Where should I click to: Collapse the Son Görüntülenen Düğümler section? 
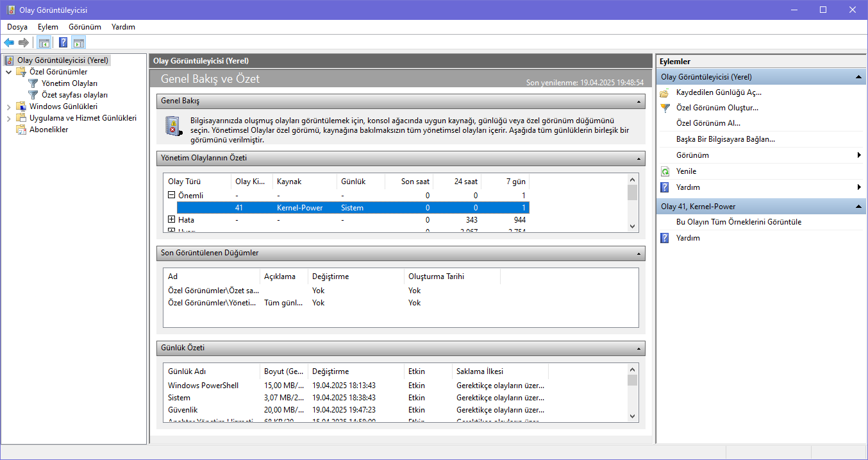[x=639, y=253]
